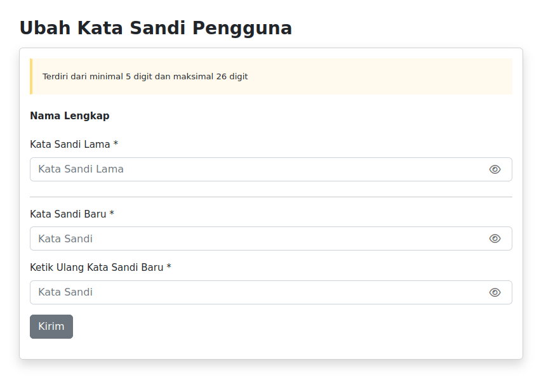The height and width of the screenshot is (392, 553).
Task: Toggle visibility of Kata Sandi Baru field
Action: pos(495,238)
